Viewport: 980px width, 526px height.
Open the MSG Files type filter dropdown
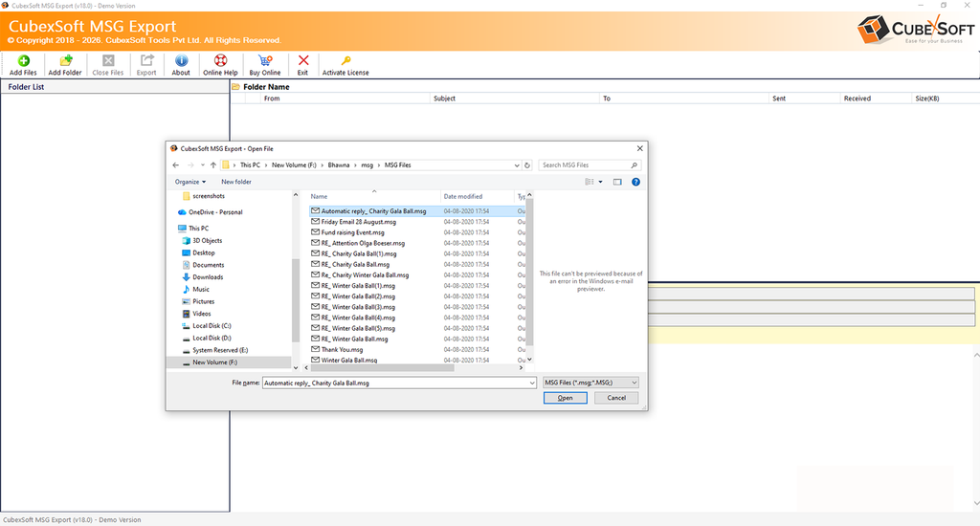pyautogui.click(x=590, y=383)
